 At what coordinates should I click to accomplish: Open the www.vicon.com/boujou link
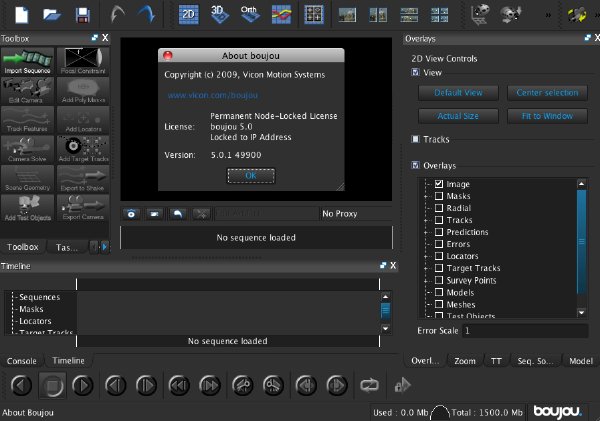click(213, 95)
